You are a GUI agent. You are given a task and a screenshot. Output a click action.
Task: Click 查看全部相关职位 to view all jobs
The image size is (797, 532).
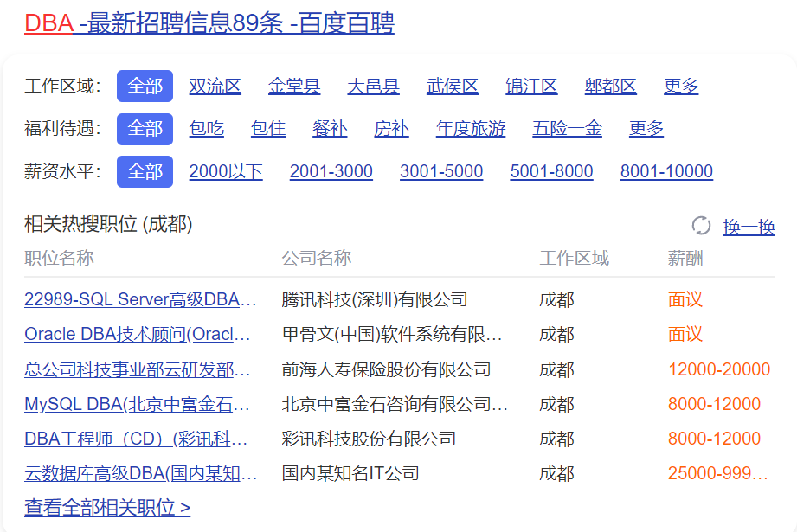point(106,507)
